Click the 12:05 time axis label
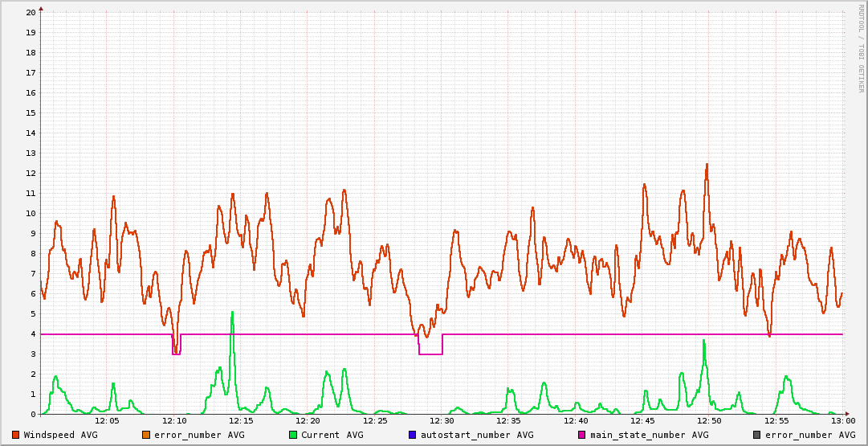Image resolution: width=868 pixels, height=446 pixels. (x=108, y=422)
